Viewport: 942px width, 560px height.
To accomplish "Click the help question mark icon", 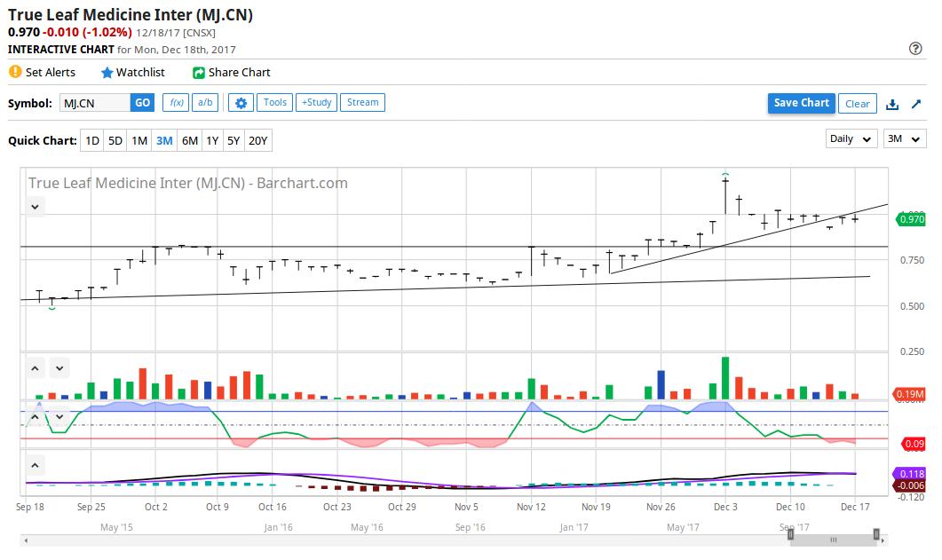I will tap(915, 49).
